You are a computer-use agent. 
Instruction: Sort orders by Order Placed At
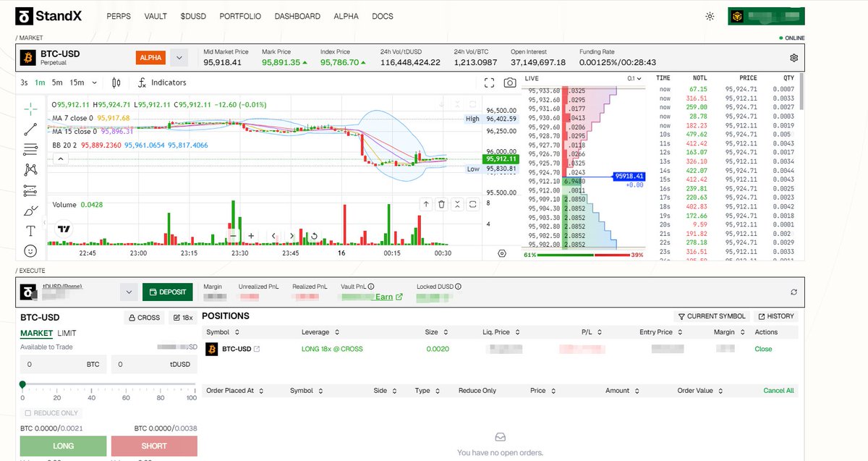pos(234,390)
